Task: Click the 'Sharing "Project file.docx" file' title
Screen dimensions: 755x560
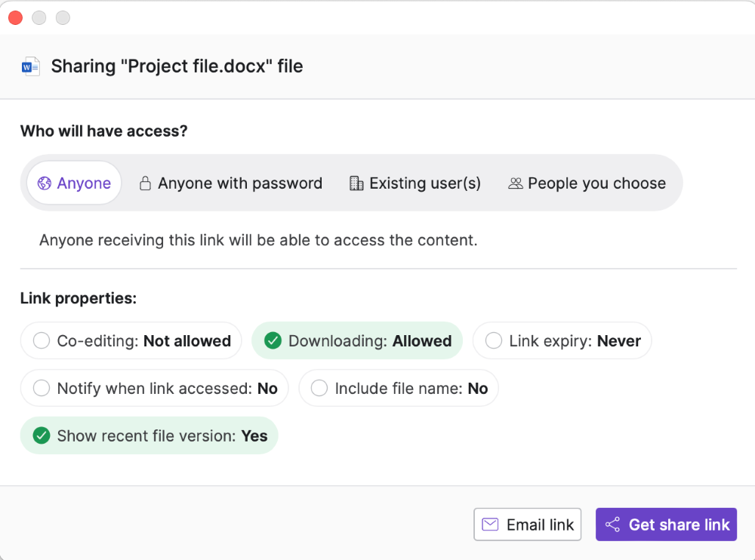Action: click(x=177, y=66)
